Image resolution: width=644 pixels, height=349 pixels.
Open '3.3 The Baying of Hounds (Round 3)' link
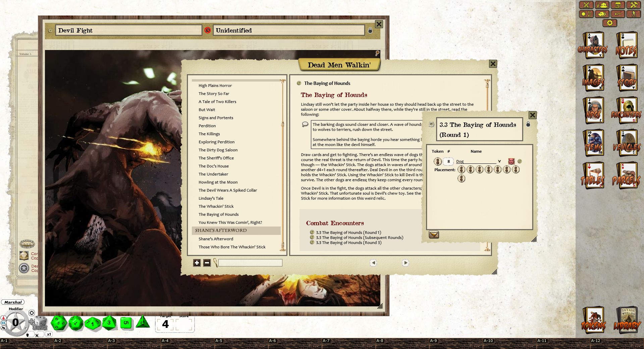coord(348,243)
